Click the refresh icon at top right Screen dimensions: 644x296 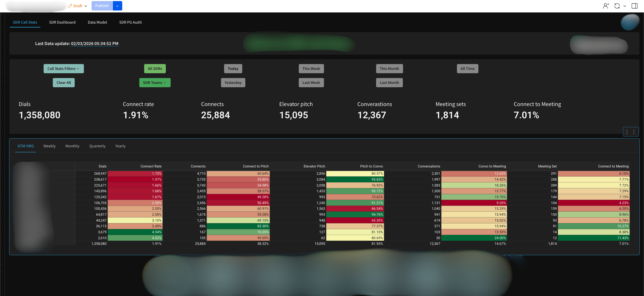point(617,6)
